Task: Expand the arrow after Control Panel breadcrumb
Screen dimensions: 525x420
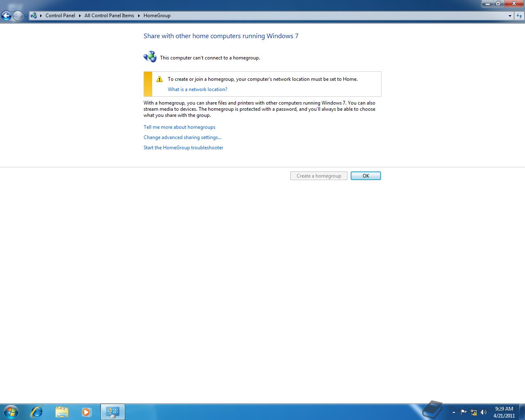Action: (80, 16)
